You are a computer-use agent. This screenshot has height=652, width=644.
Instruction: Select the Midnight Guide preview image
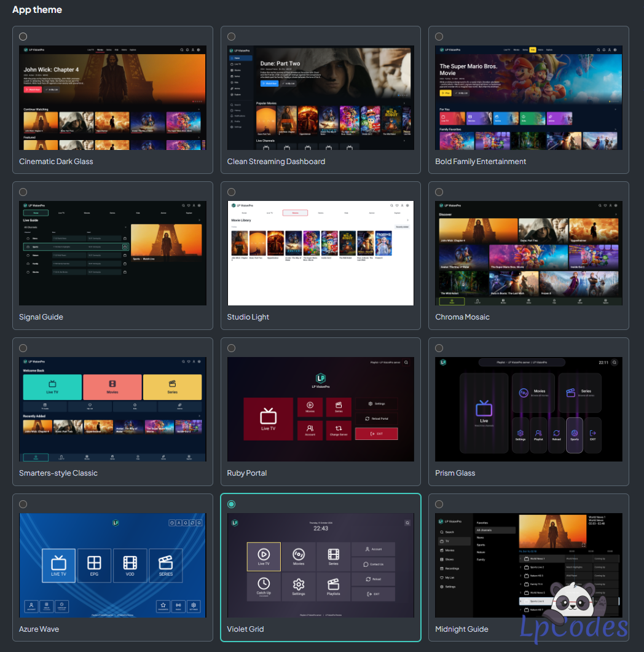(x=529, y=565)
